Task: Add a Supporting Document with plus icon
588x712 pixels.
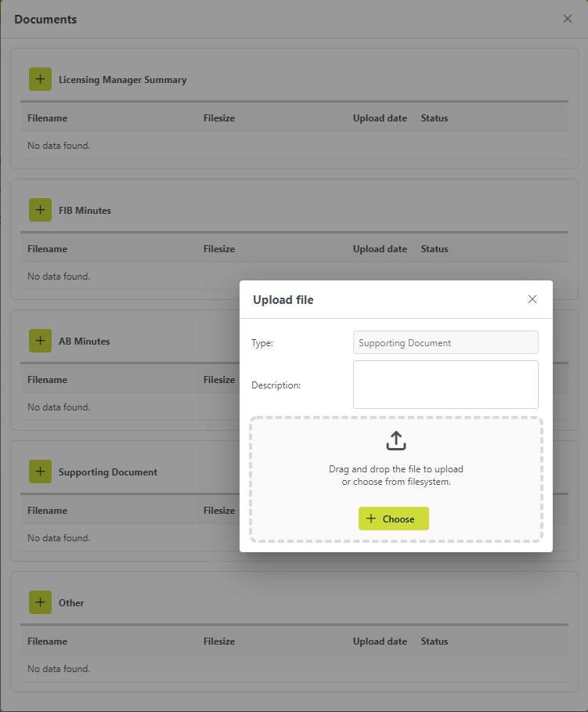Action: (40, 472)
